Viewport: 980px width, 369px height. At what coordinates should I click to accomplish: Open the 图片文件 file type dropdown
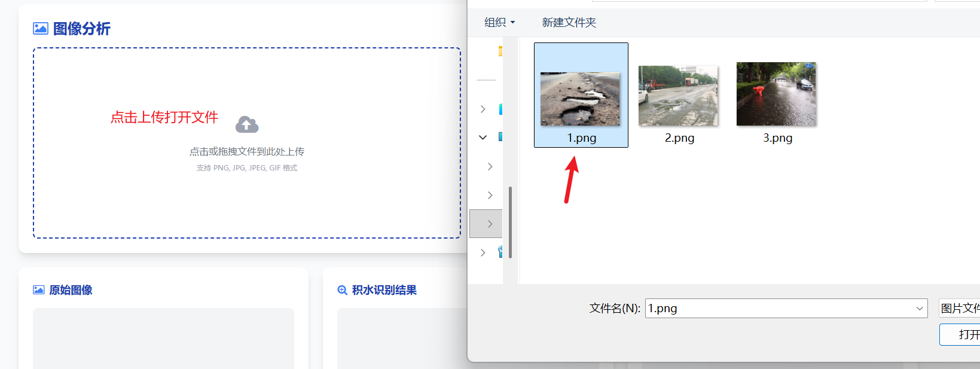click(x=959, y=309)
